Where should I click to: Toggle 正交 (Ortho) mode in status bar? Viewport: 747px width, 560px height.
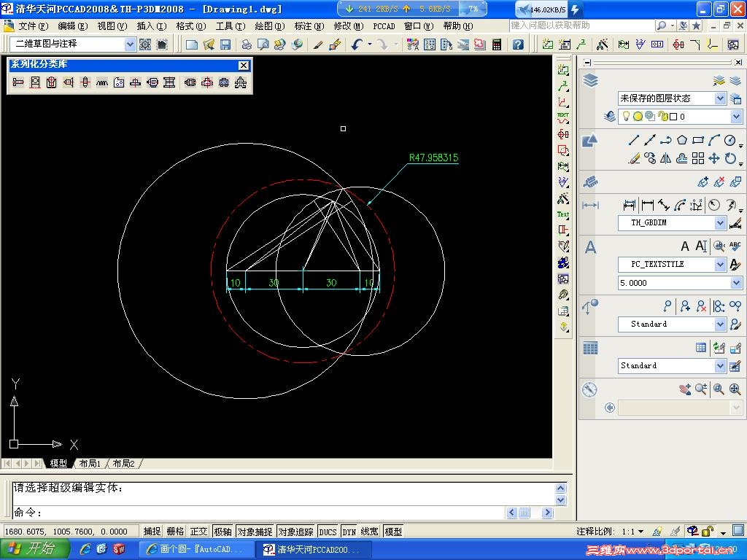(198, 532)
